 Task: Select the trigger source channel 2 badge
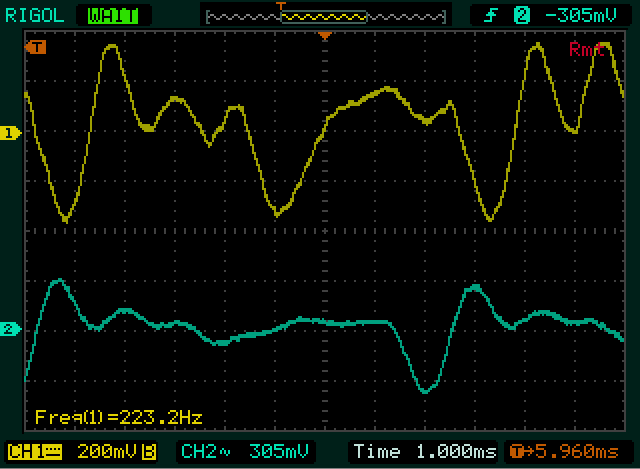pyautogui.click(x=520, y=14)
